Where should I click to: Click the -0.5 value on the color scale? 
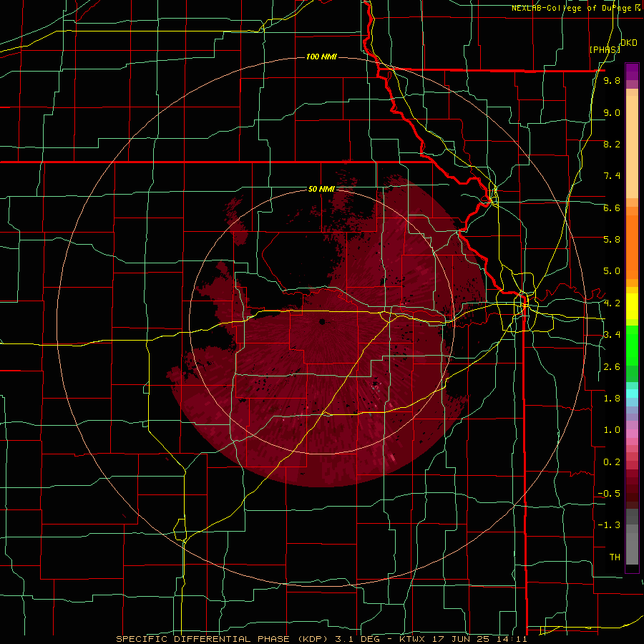click(609, 494)
